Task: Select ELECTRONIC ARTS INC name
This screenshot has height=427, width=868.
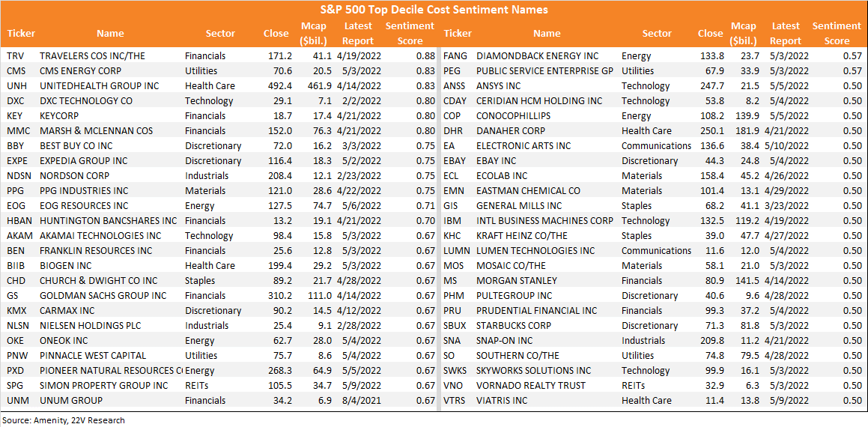Action: point(523,145)
